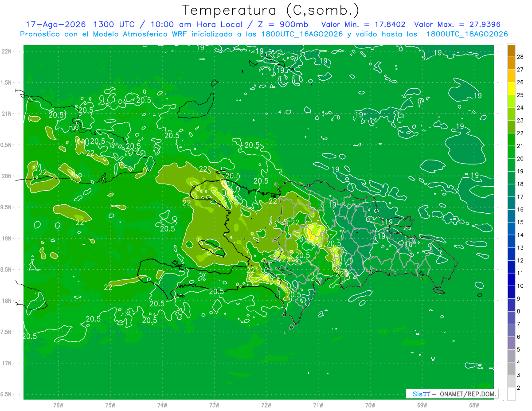The image size is (532, 411).
Task: Click the "Valor Min. = 17.8402" readout
Action: pyautogui.click(x=364, y=24)
